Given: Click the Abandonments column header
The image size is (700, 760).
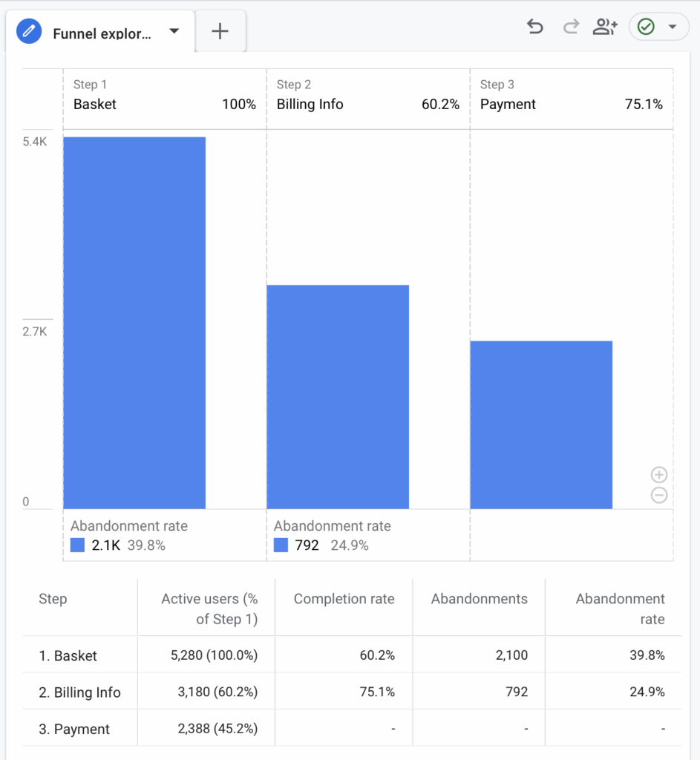Looking at the screenshot, I should pyautogui.click(x=479, y=599).
